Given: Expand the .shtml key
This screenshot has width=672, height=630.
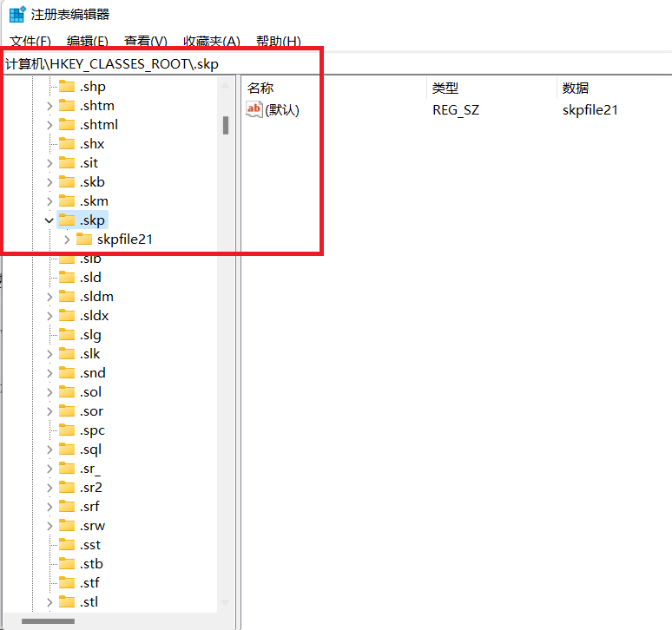Looking at the screenshot, I should coord(49,125).
